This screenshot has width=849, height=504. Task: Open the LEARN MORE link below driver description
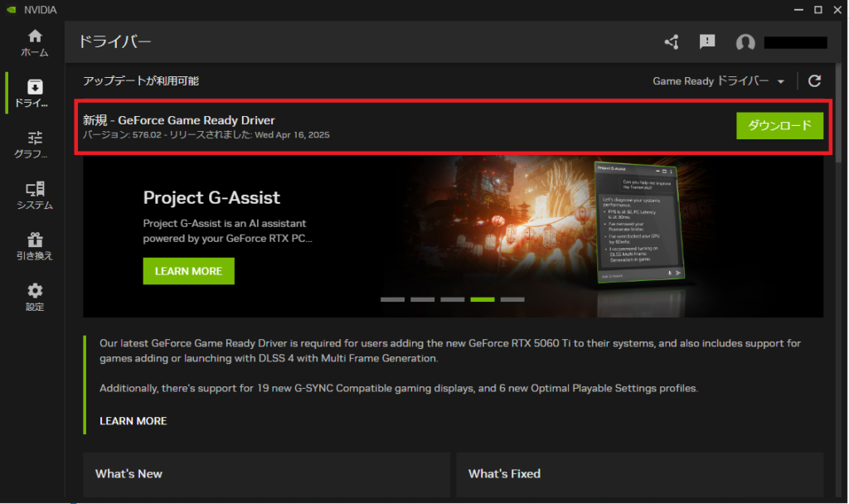[133, 420]
